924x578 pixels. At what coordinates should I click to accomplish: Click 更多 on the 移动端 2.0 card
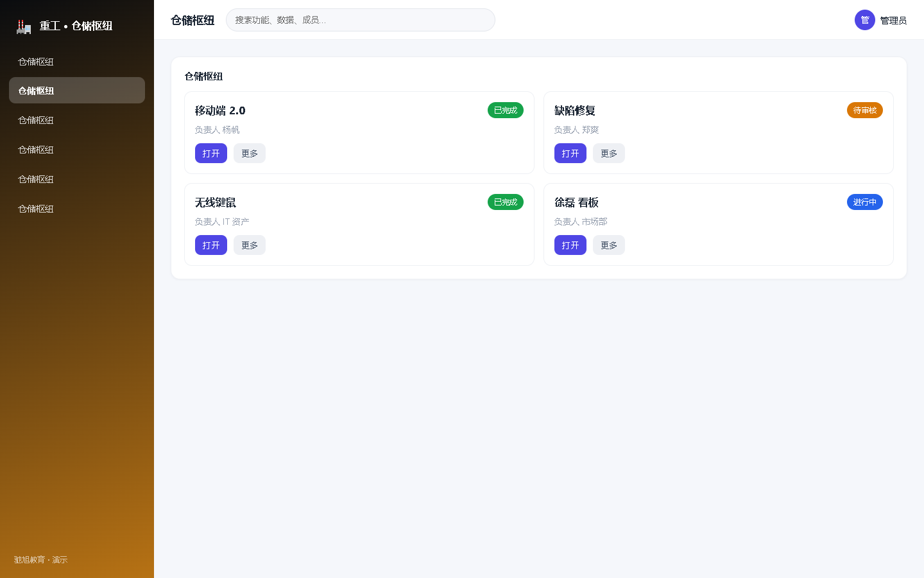point(250,153)
